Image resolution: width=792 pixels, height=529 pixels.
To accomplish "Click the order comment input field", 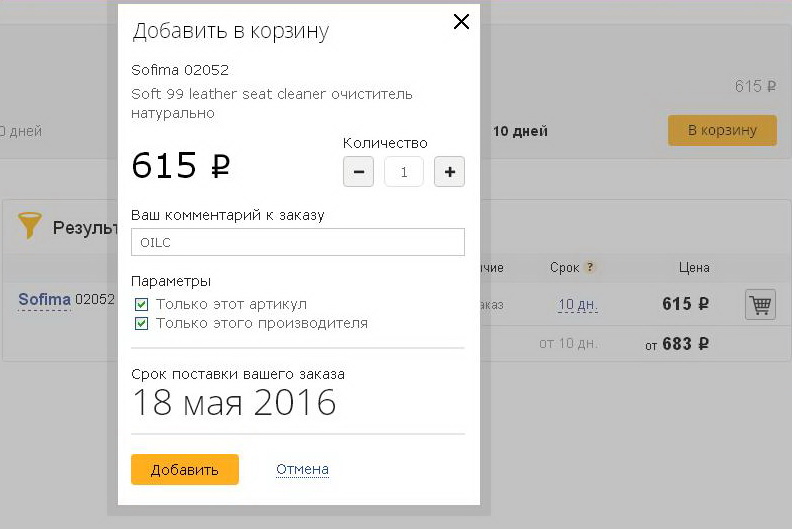I will (x=298, y=243).
